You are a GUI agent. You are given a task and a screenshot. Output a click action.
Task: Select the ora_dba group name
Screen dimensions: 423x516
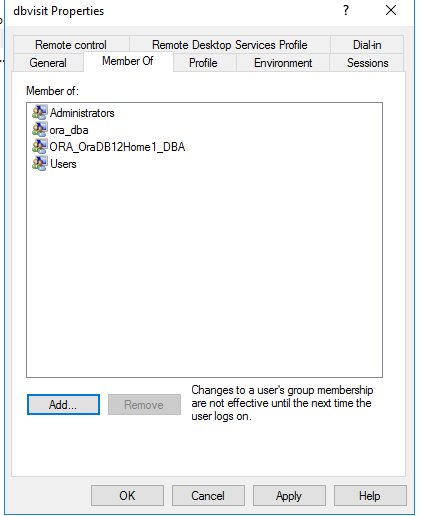coord(69,130)
